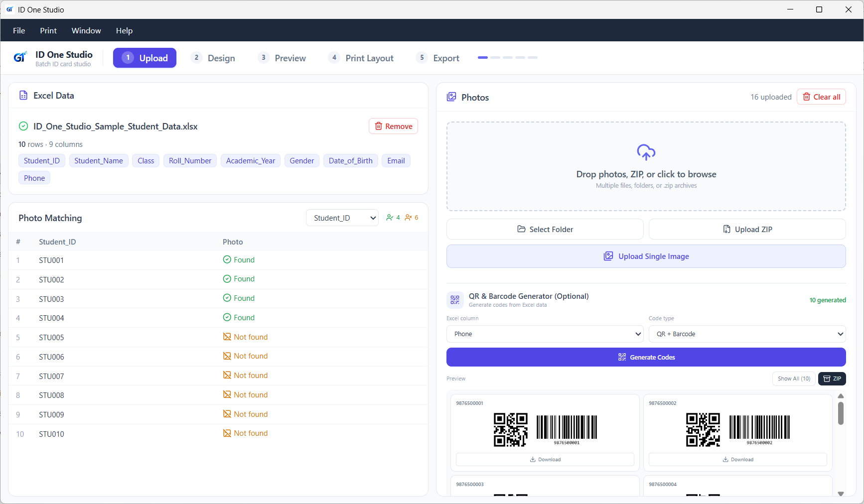This screenshot has width=864, height=504.
Task: Click the Not found icon for STU008
Action: pos(227,394)
